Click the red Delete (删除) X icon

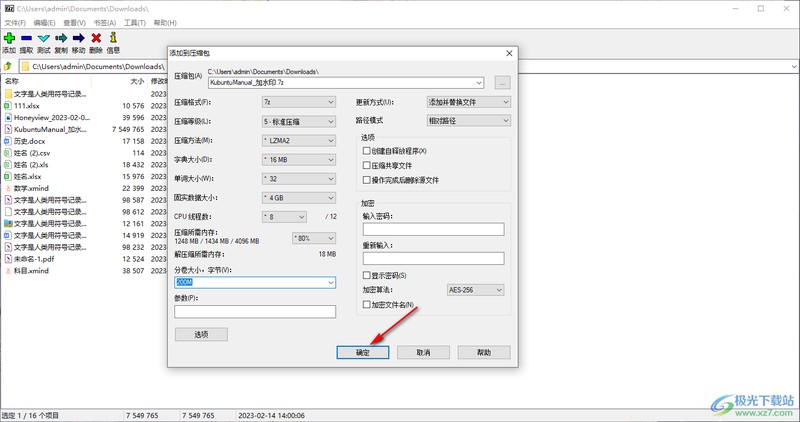point(96,38)
